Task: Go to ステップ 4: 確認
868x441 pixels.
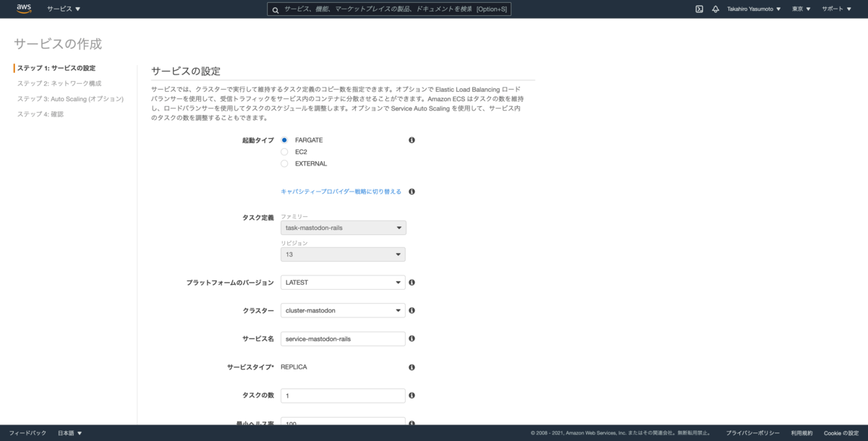Action: click(41, 114)
